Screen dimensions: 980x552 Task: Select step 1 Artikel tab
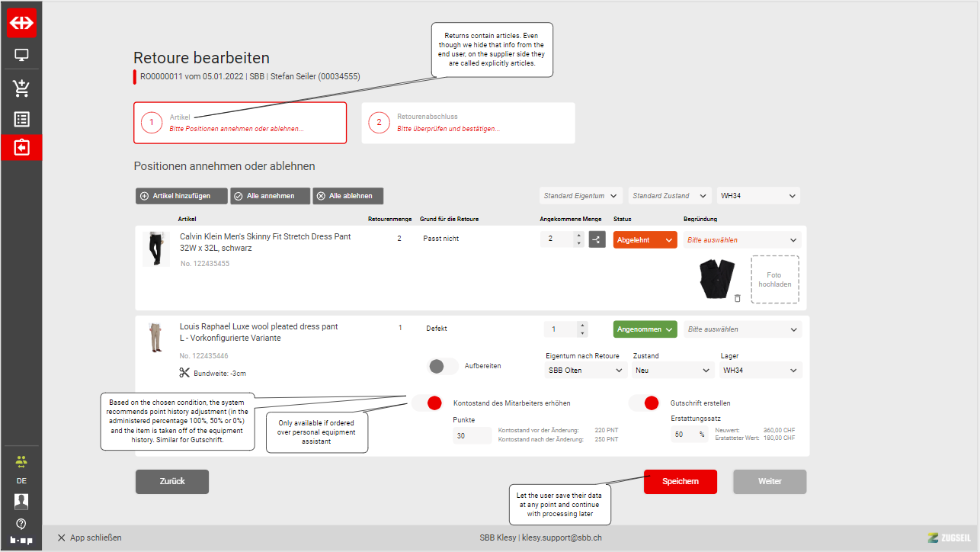(x=240, y=123)
